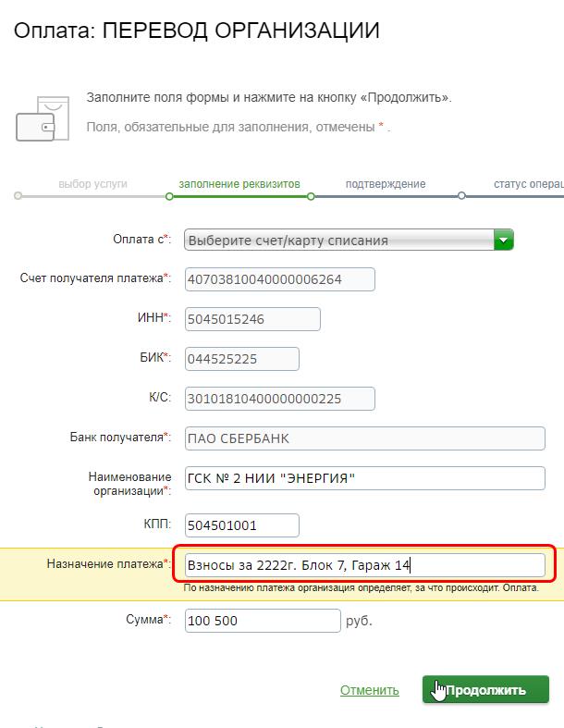564x728 pixels.
Task: Open the green account dropdown arrow
Action: click(504, 240)
